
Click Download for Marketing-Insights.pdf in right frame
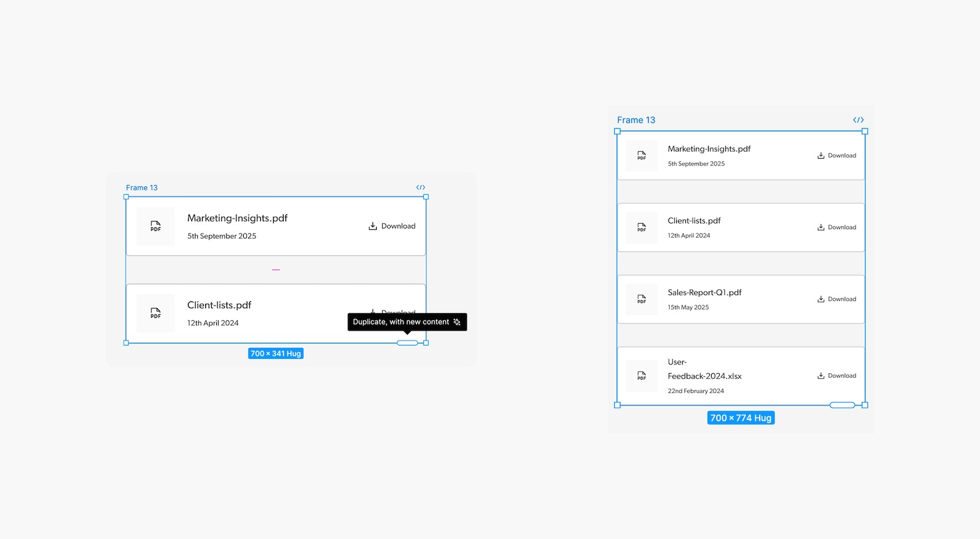click(x=837, y=156)
